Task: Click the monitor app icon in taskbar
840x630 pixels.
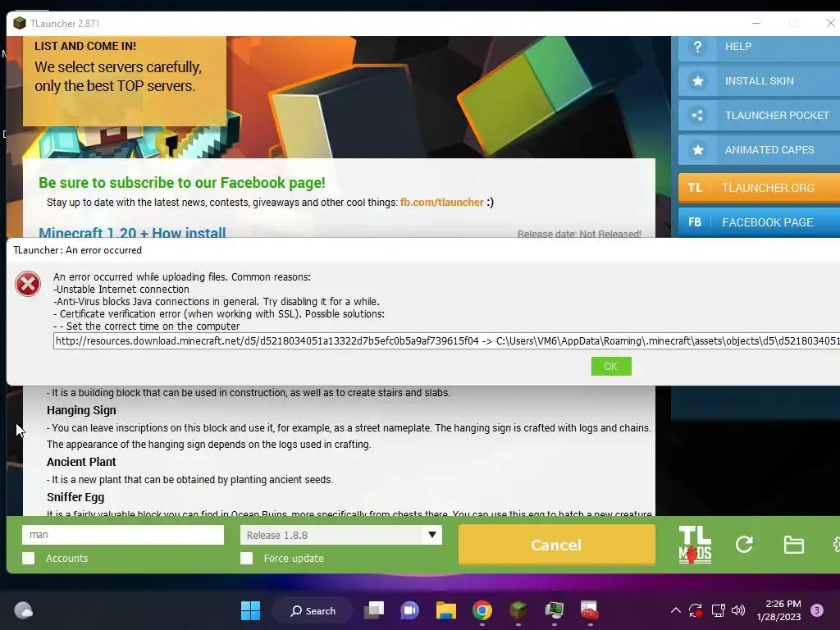Action: tap(554, 610)
